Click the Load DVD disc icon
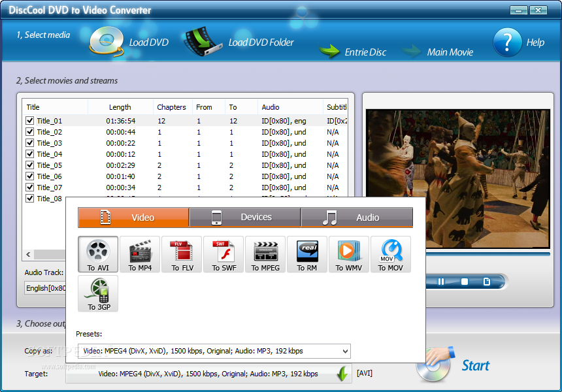The height and width of the screenshot is (392, 562). click(x=106, y=42)
